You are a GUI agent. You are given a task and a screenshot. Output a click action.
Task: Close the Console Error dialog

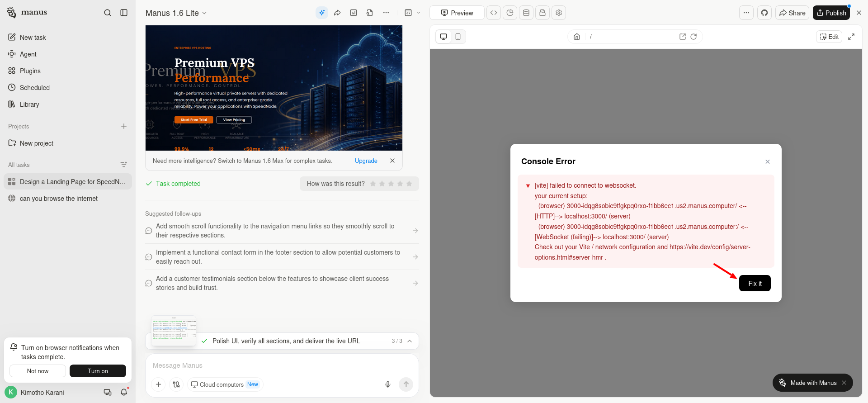[768, 161]
